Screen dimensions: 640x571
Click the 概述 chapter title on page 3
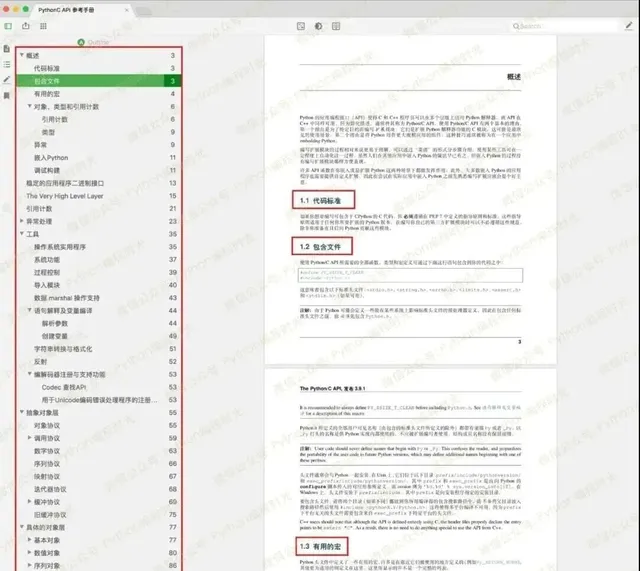tap(513, 77)
